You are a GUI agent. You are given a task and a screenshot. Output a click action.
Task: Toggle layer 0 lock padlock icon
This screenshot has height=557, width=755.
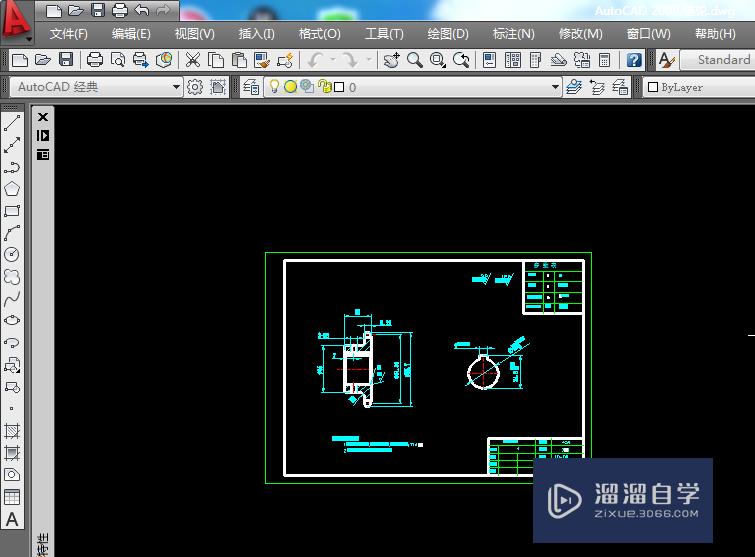tap(325, 87)
